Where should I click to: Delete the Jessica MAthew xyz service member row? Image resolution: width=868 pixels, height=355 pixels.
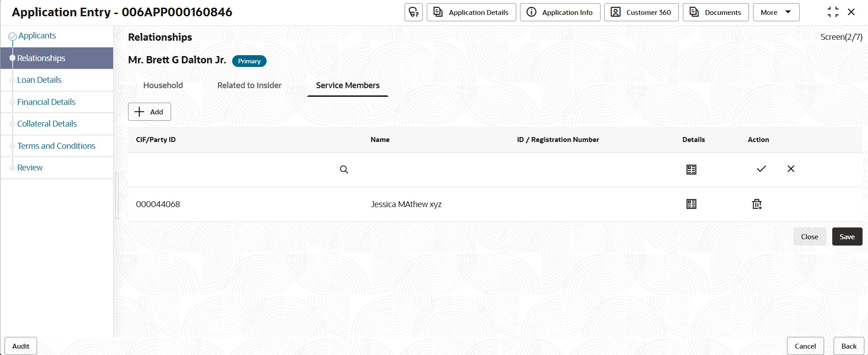click(757, 204)
